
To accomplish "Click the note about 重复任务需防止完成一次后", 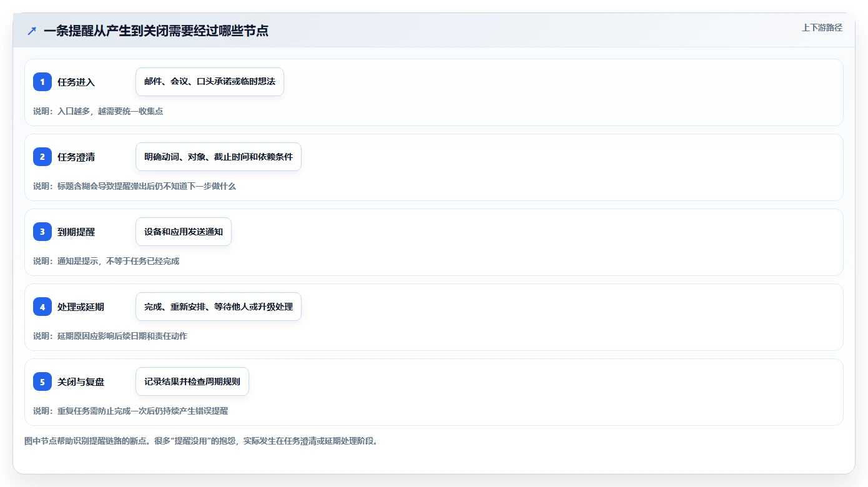I will pos(131,411).
